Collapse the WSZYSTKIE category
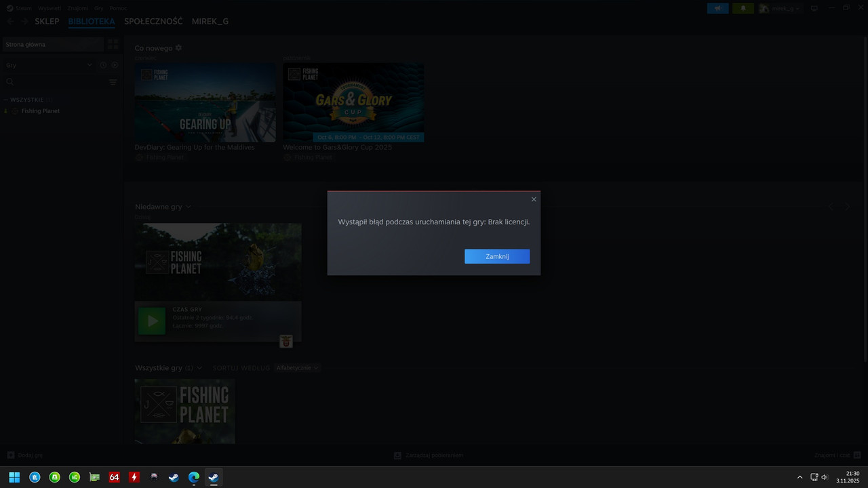Viewport: 868px width, 488px height. coord(27,100)
